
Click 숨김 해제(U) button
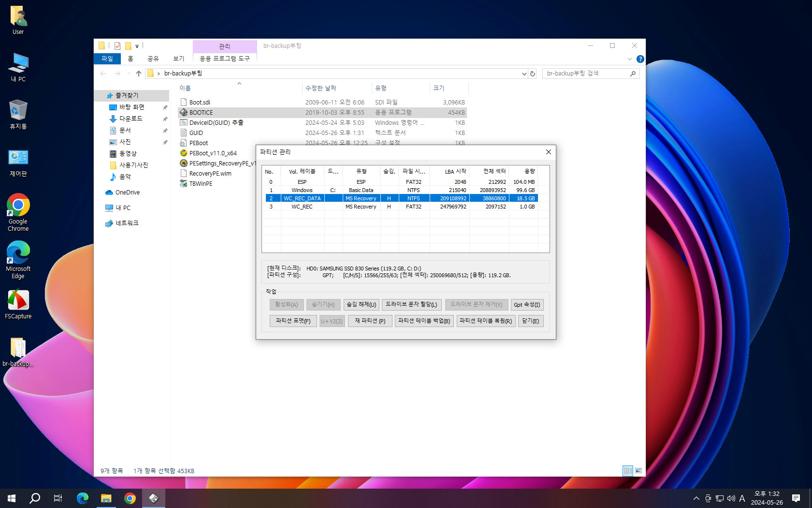point(362,305)
